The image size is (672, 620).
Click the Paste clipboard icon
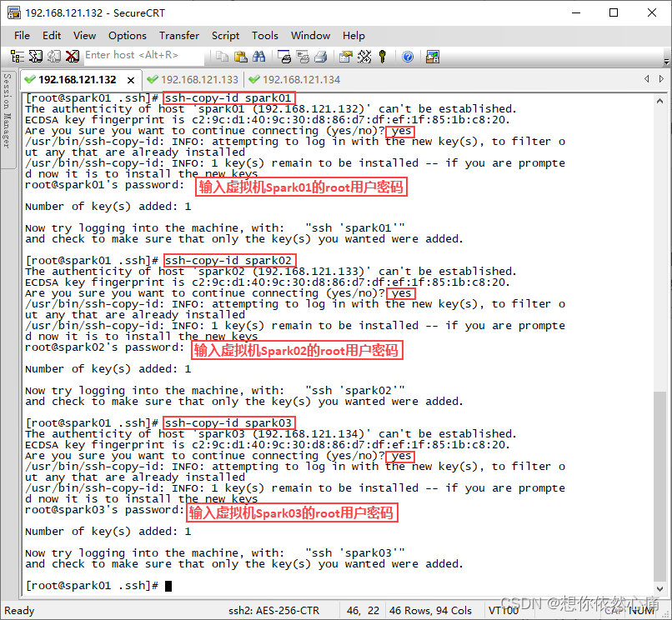point(240,57)
